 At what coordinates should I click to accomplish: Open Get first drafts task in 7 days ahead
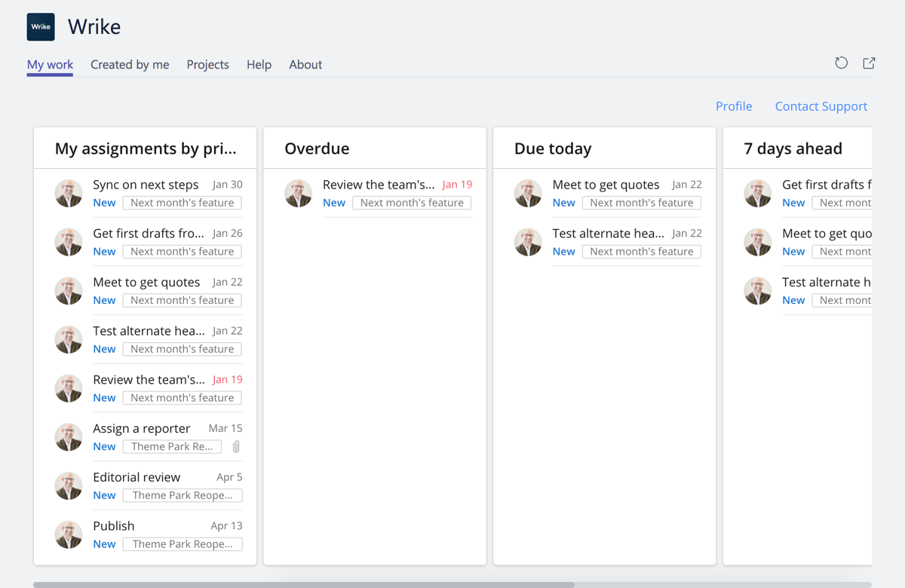point(827,185)
